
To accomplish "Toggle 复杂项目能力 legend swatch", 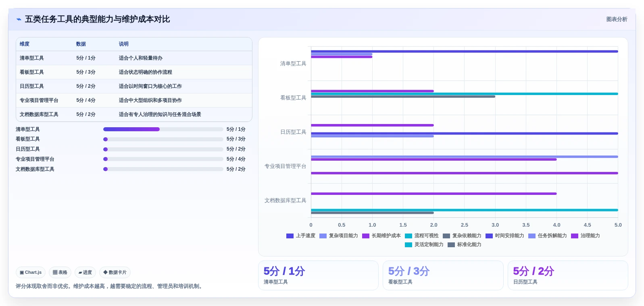I will (323, 236).
